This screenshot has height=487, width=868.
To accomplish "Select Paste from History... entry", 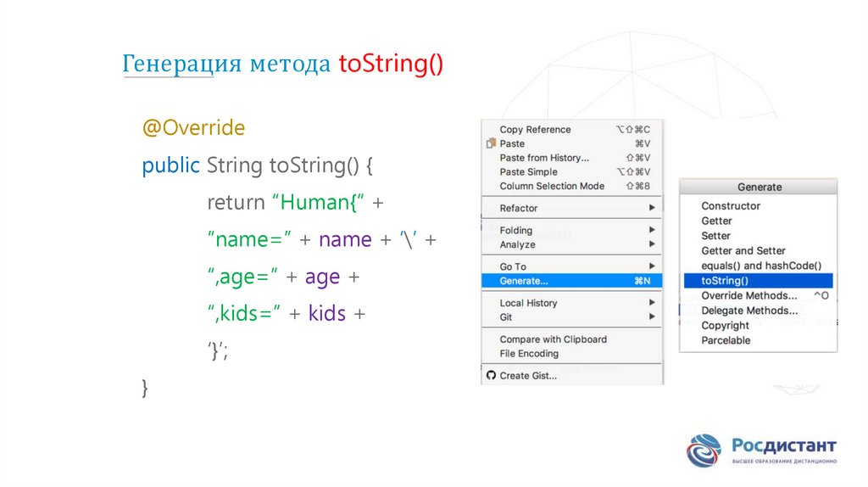I will [543, 158].
